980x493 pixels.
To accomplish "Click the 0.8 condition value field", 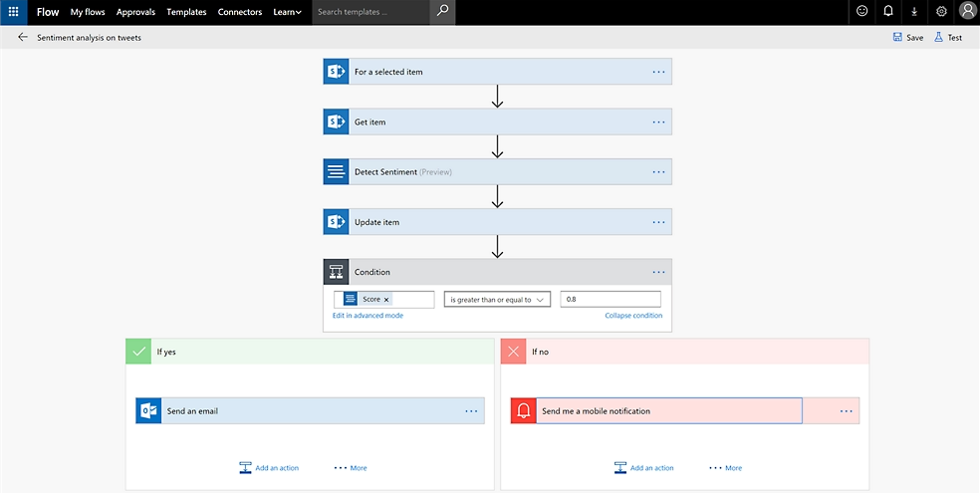I will (x=611, y=300).
